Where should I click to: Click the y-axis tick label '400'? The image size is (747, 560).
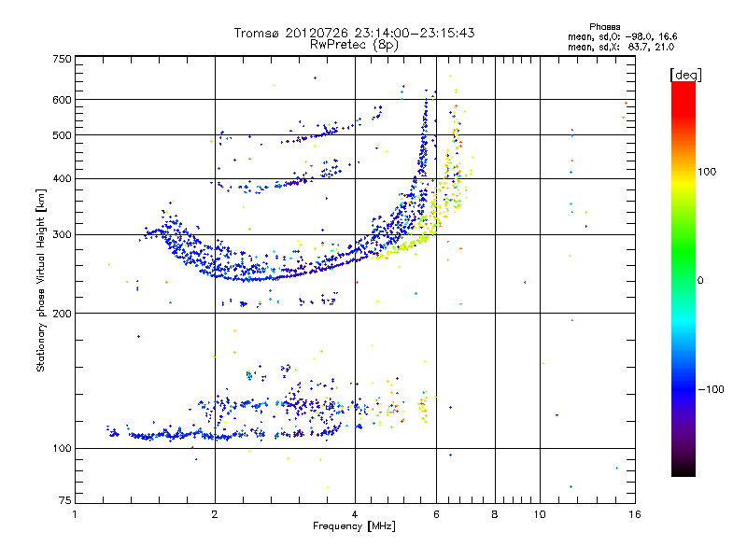point(62,178)
